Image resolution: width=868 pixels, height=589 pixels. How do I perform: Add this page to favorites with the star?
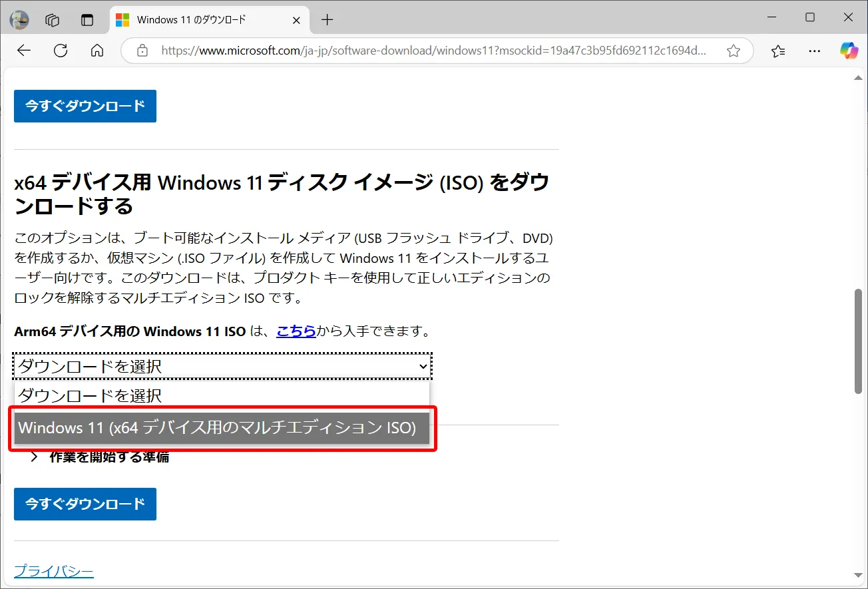coord(734,51)
